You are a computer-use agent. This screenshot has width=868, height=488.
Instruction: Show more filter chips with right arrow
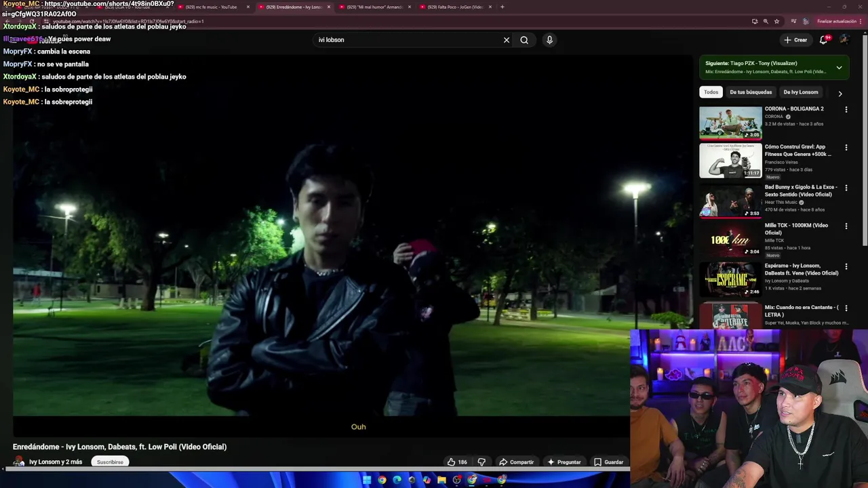pyautogui.click(x=840, y=93)
